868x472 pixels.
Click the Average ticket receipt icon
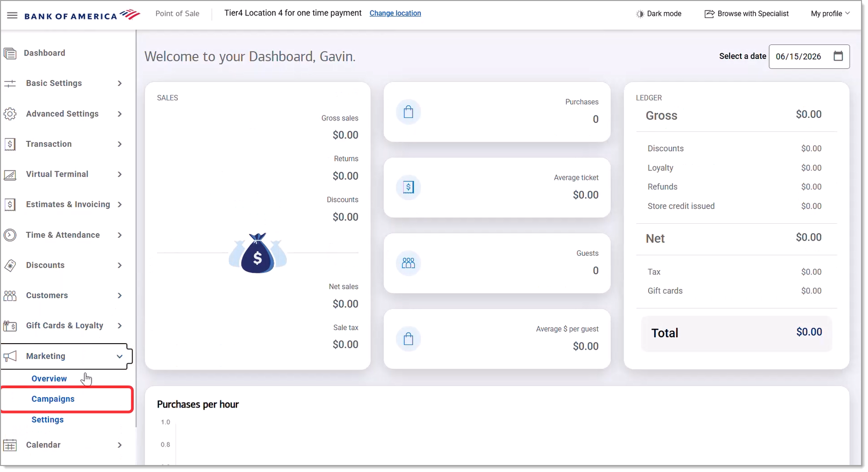coord(408,188)
